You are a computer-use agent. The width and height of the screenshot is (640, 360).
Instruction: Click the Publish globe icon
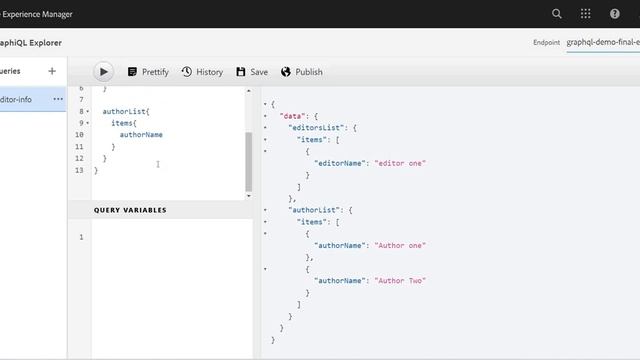pos(286,72)
